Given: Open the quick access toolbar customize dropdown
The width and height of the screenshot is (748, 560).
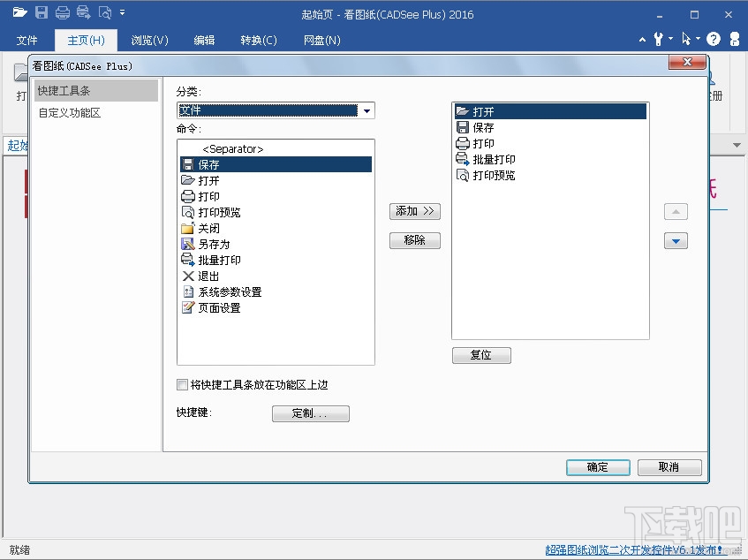Looking at the screenshot, I should 122,13.
